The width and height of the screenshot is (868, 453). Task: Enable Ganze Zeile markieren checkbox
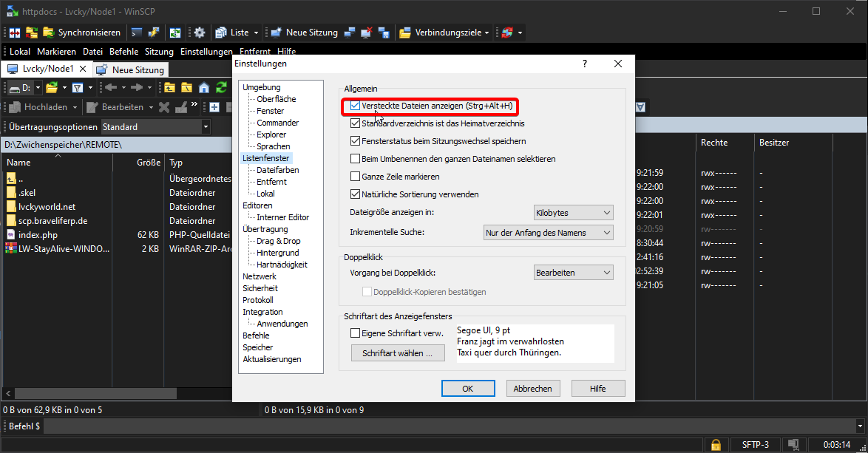(x=356, y=177)
